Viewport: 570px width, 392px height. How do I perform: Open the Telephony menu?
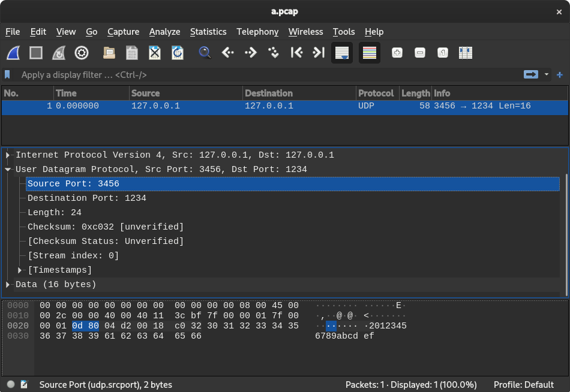(257, 32)
